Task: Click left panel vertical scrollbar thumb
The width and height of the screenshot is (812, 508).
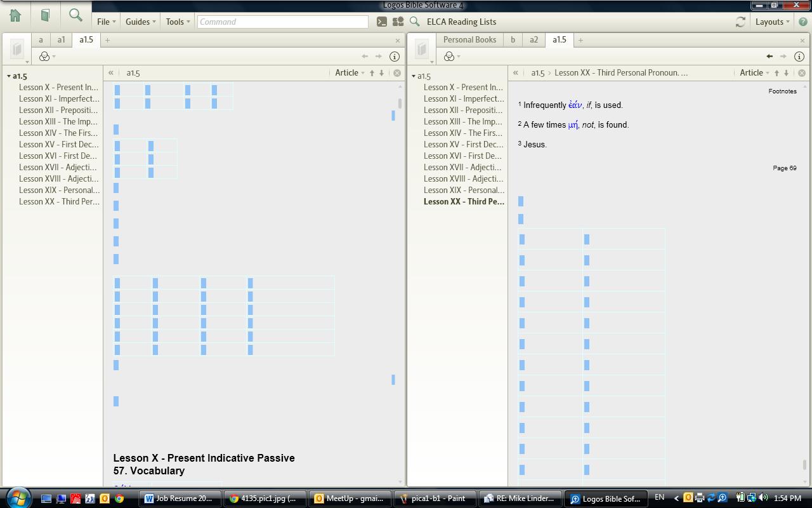Action: pyautogui.click(x=400, y=103)
